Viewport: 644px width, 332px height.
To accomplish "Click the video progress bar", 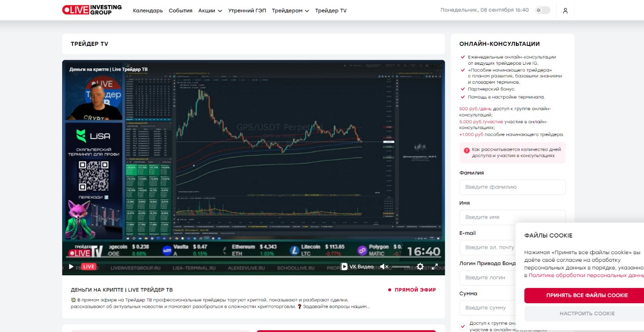I will [253, 257].
